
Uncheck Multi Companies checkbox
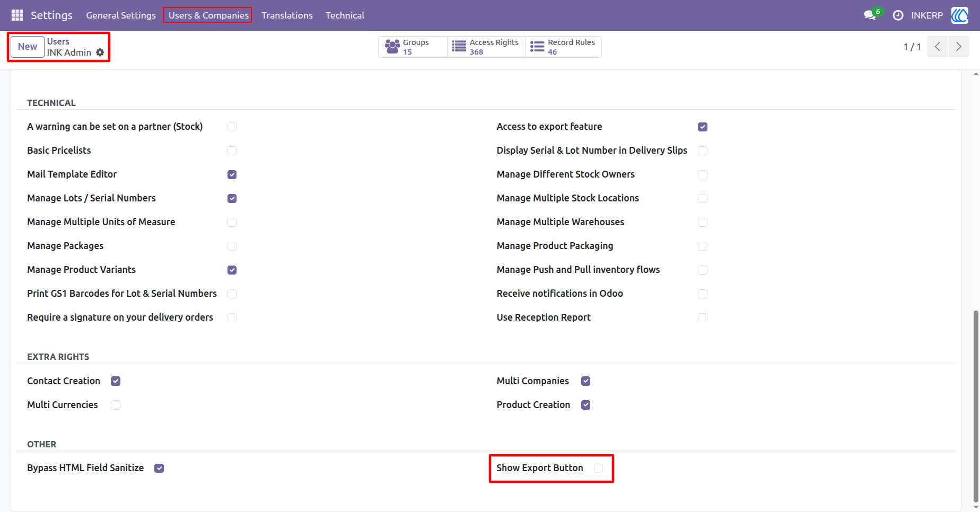pos(585,381)
